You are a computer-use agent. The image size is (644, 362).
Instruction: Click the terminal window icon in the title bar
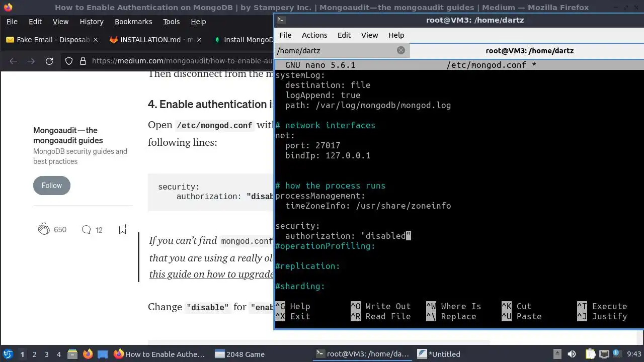point(281,20)
